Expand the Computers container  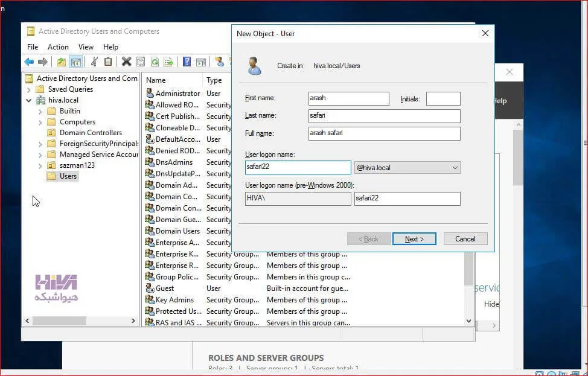[40, 122]
